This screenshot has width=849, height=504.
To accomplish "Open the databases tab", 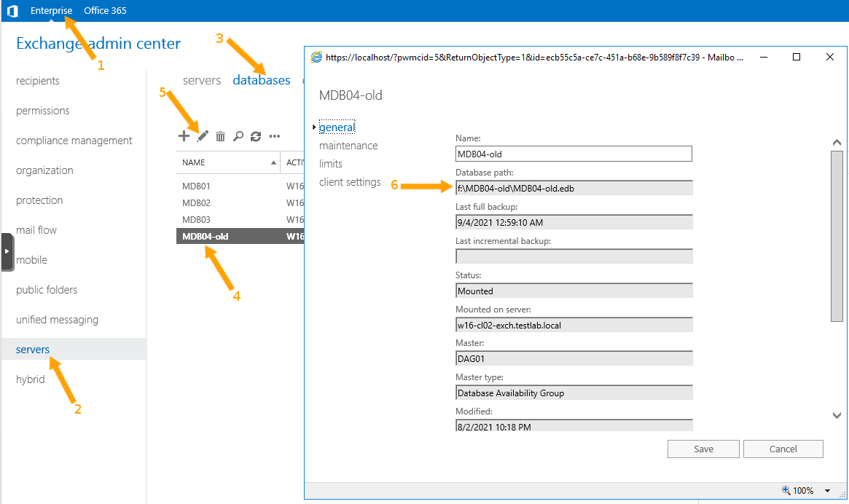I will click(262, 80).
